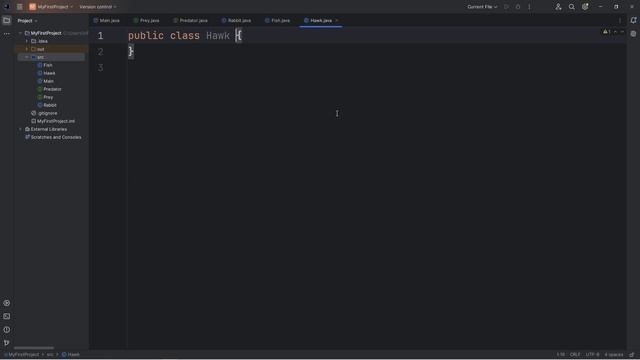Close the Hawk.java tab
Image resolution: width=640 pixels, height=360 pixels.
(337, 20)
